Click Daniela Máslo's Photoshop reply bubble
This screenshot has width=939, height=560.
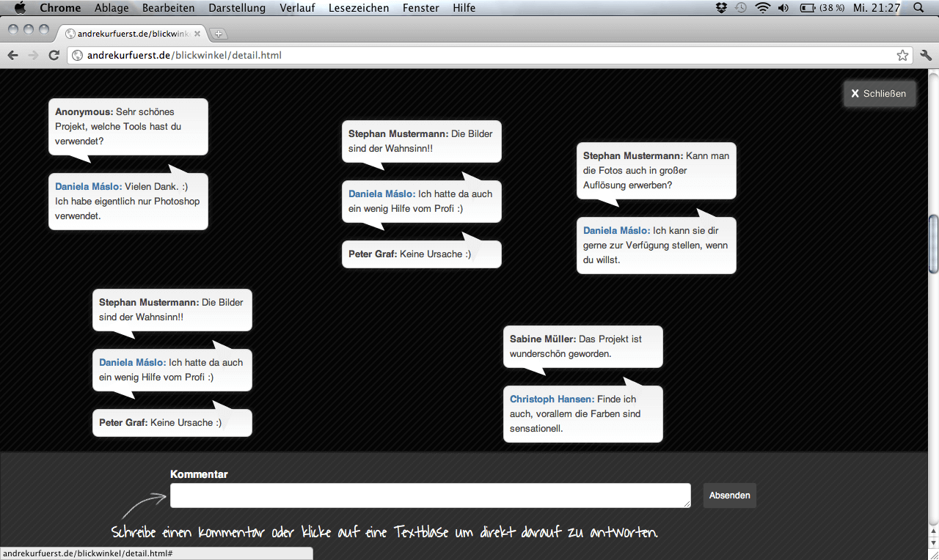point(128,202)
